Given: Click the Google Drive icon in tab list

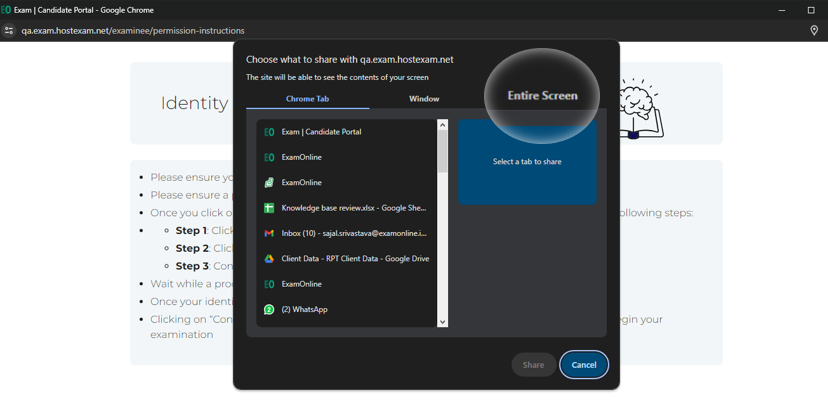Looking at the screenshot, I should pos(269,259).
